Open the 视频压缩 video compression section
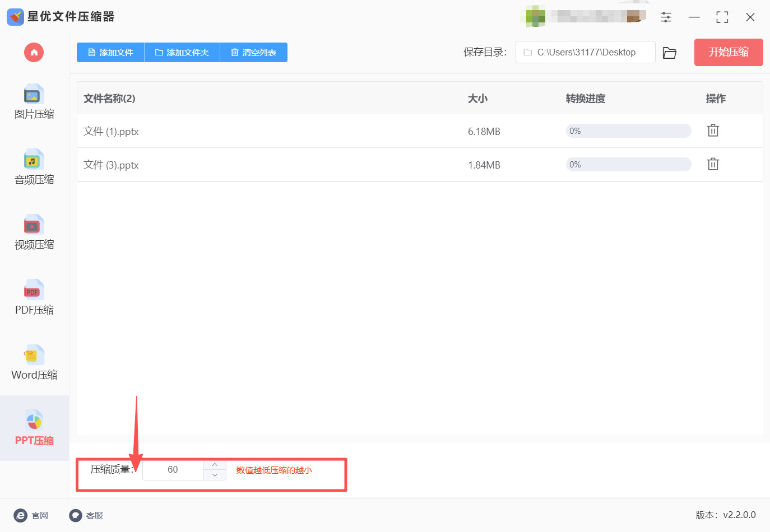This screenshot has height=532, width=770. (34, 233)
